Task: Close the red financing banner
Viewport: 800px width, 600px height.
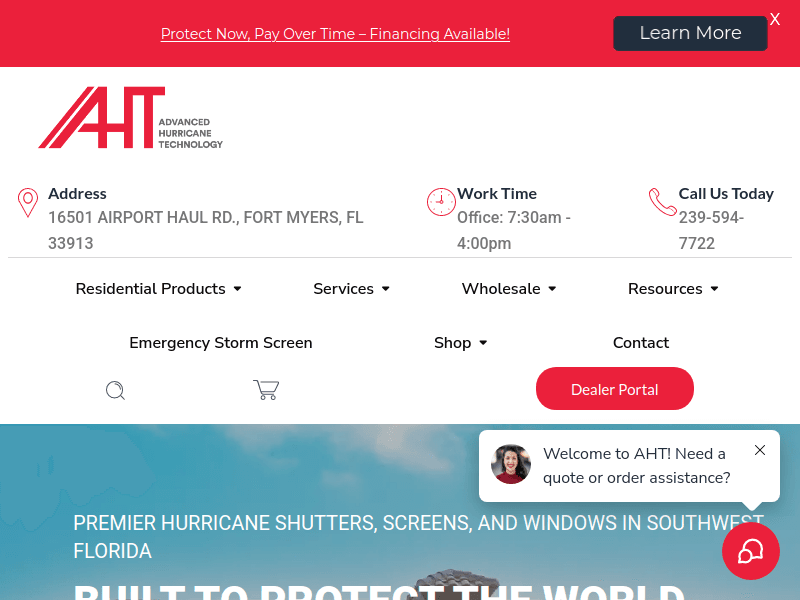Action: 775,20
